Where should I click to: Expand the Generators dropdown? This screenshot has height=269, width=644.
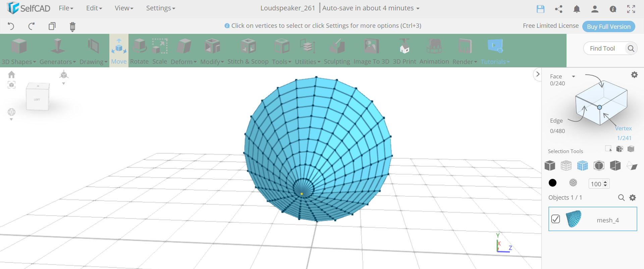(x=58, y=51)
